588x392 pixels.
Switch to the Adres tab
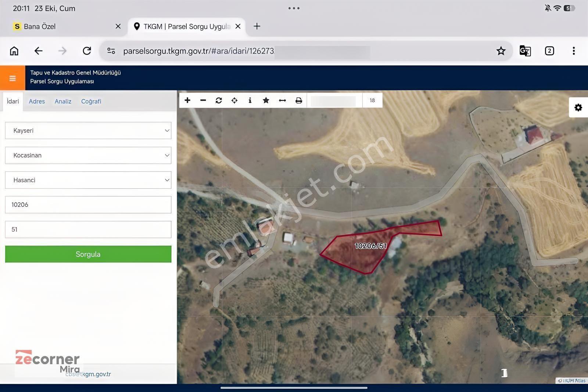click(37, 101)
